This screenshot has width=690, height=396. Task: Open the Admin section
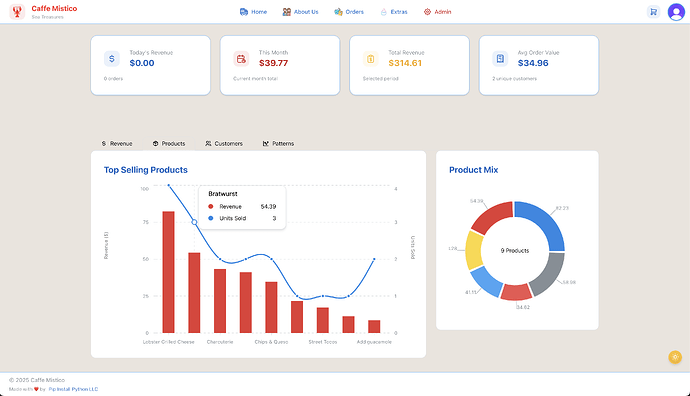(x=437, y=12)
